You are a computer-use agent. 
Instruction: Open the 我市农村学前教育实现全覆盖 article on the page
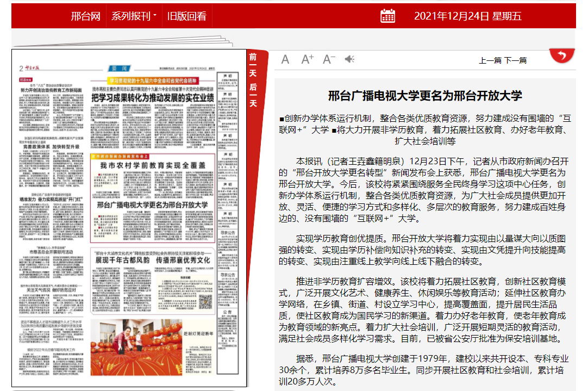click(153, 165)
